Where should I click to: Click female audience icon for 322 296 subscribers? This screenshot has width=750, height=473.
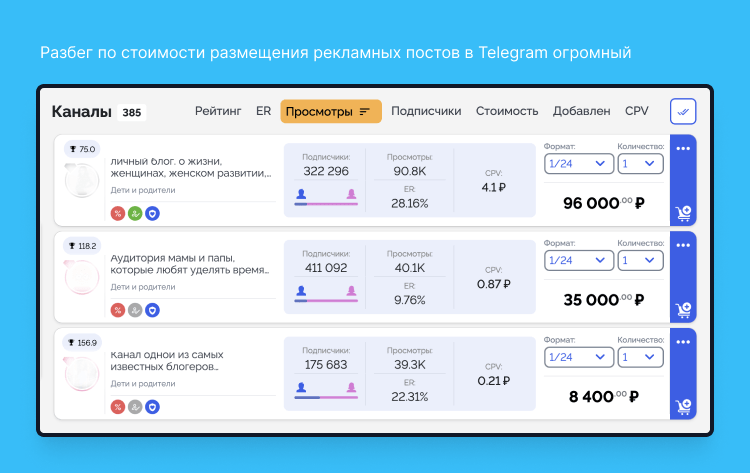point(351,194)
